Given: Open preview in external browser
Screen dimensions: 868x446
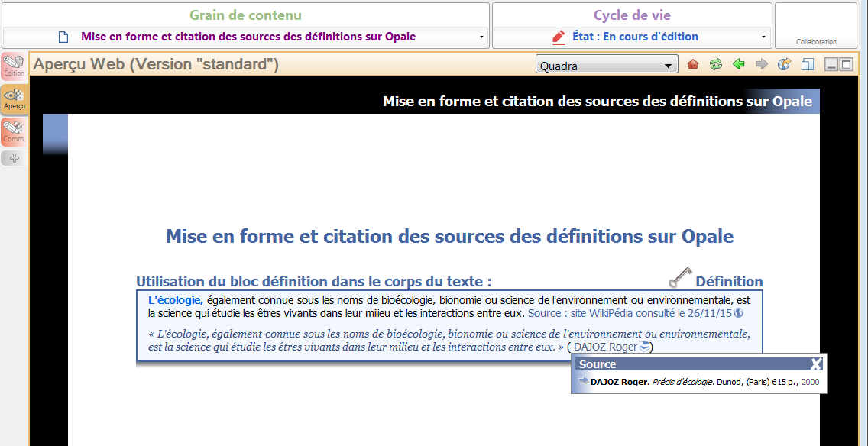Looking at the screenshot, I should (784, 64).
